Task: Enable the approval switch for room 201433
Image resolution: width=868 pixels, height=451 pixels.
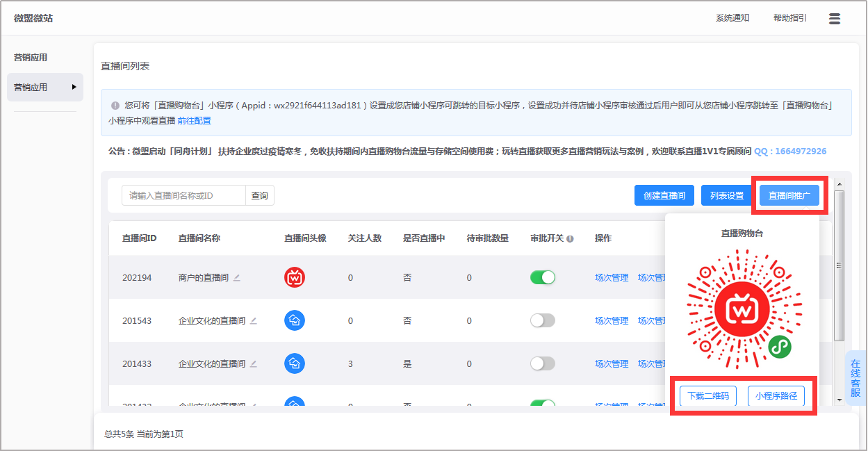Action: pyautogui.click(x=543, y=363)
